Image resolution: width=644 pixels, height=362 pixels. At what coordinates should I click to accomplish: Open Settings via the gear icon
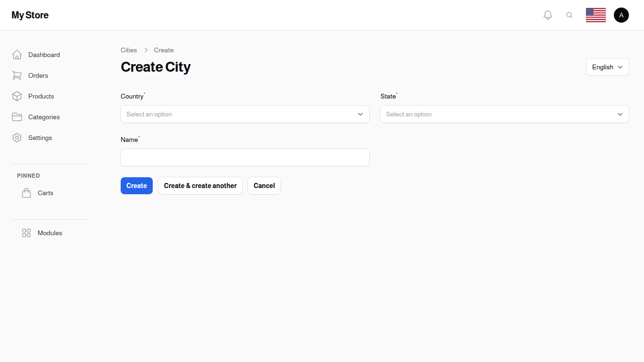pyautogui.click(x=17, y=138)
